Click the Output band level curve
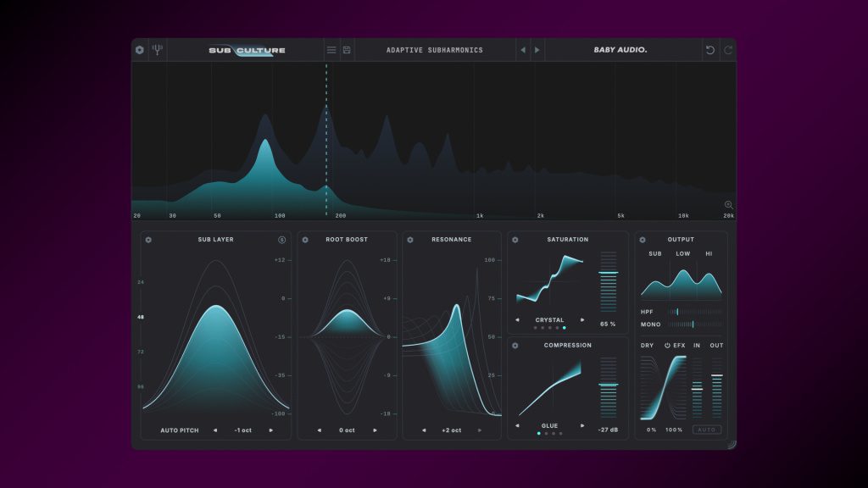The height and width of the screenshot is (488, 868). [x=682, y=285]
